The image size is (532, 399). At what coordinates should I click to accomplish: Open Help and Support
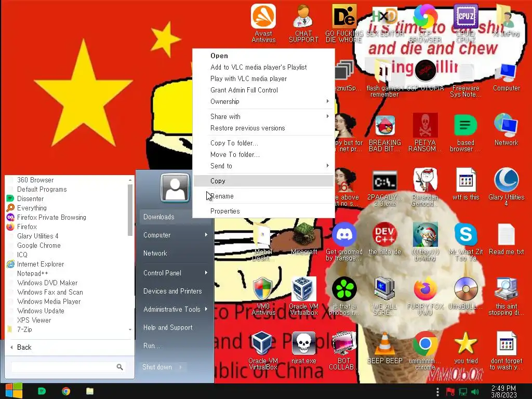[x=175, y=327]
